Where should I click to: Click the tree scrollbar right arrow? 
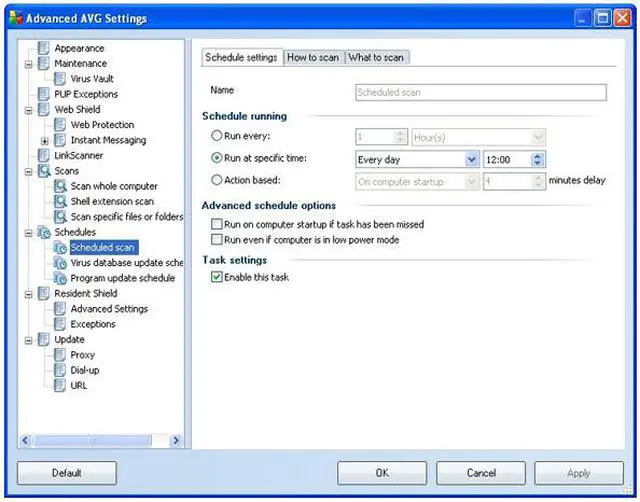click(176, 440)
